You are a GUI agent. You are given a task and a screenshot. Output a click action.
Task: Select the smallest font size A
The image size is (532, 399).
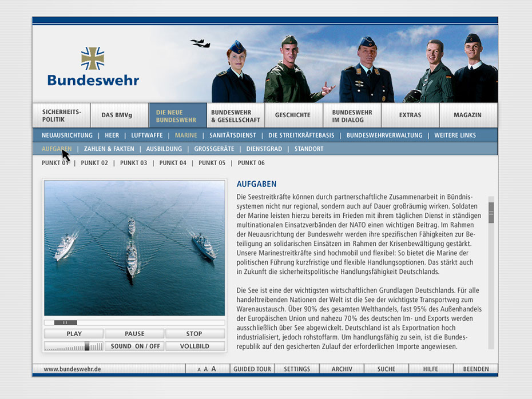click(199, 370)
